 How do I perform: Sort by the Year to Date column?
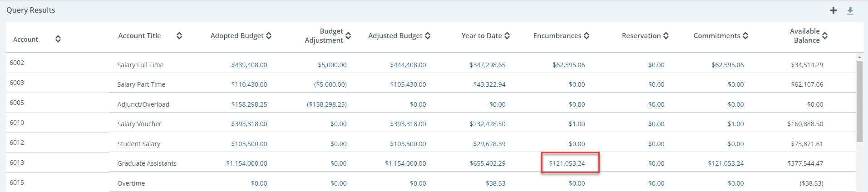pos(507,35)
